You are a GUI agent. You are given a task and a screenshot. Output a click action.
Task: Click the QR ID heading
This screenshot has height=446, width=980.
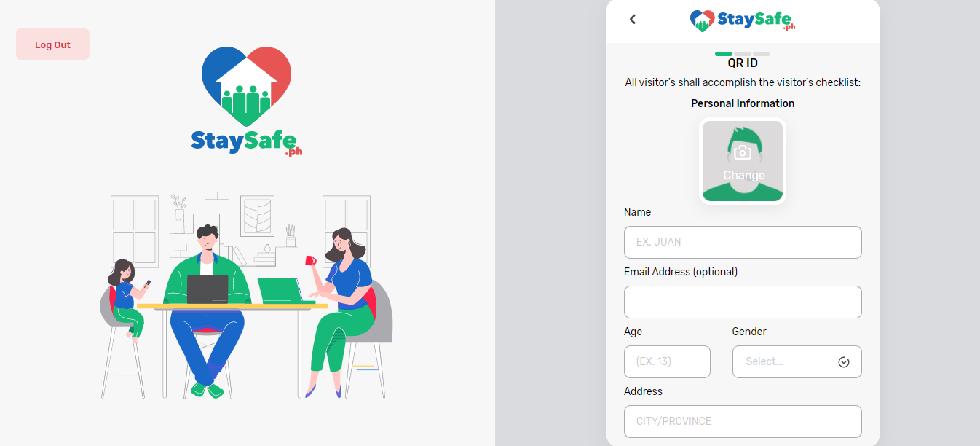pos(743,63)
